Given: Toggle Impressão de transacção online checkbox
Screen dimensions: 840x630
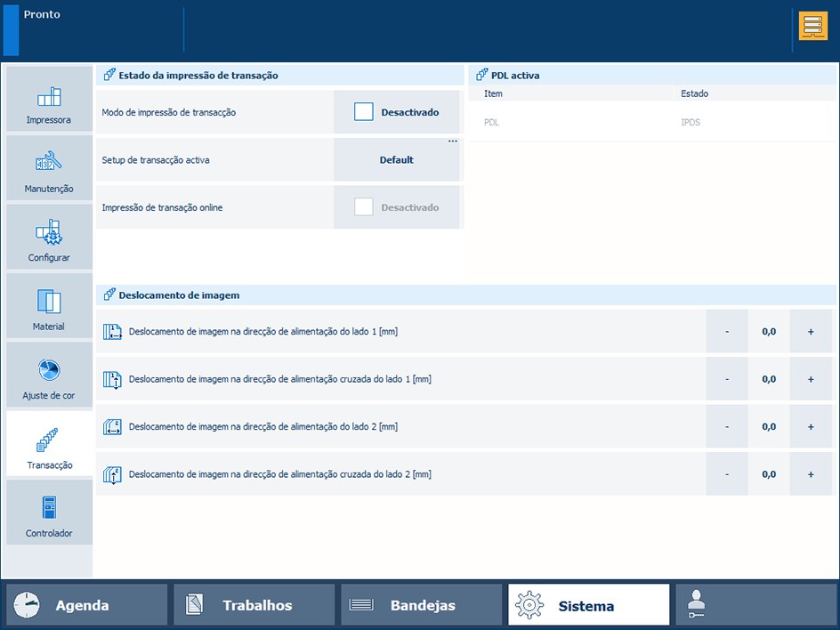Looking at the screenshot, I should 363,207.
